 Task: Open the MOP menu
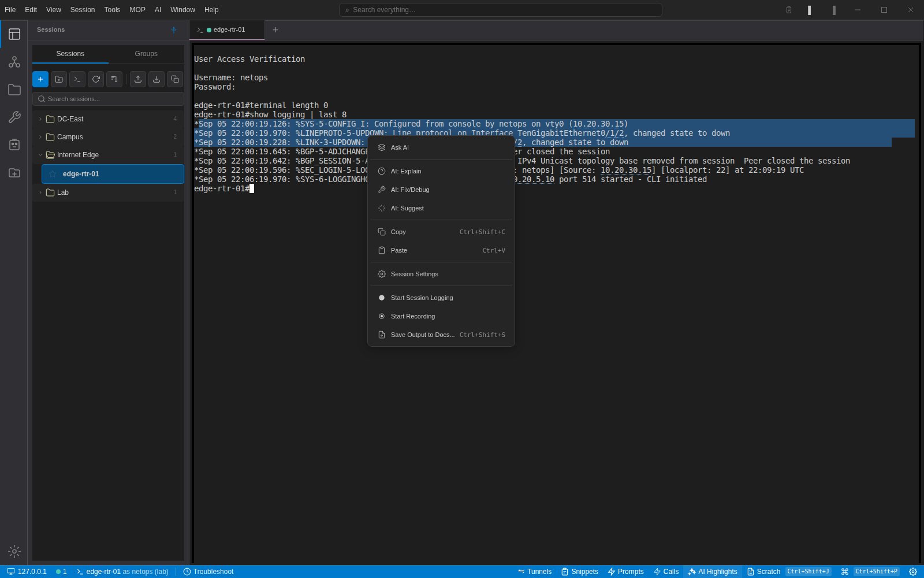137,10
